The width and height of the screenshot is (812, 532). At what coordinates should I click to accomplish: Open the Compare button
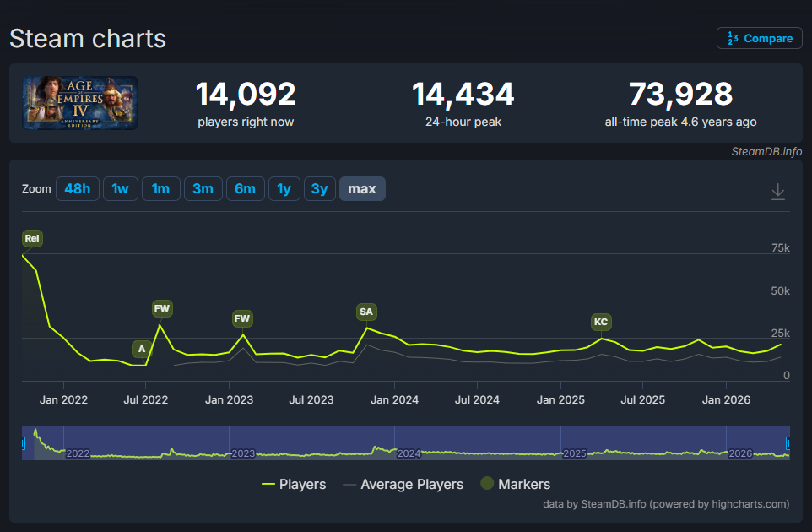tap(759, 38)
